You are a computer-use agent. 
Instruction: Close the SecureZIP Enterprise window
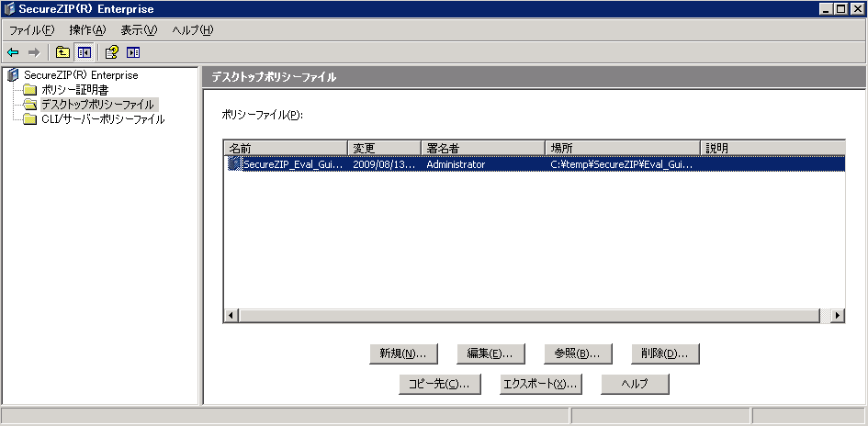coord(858,9)
